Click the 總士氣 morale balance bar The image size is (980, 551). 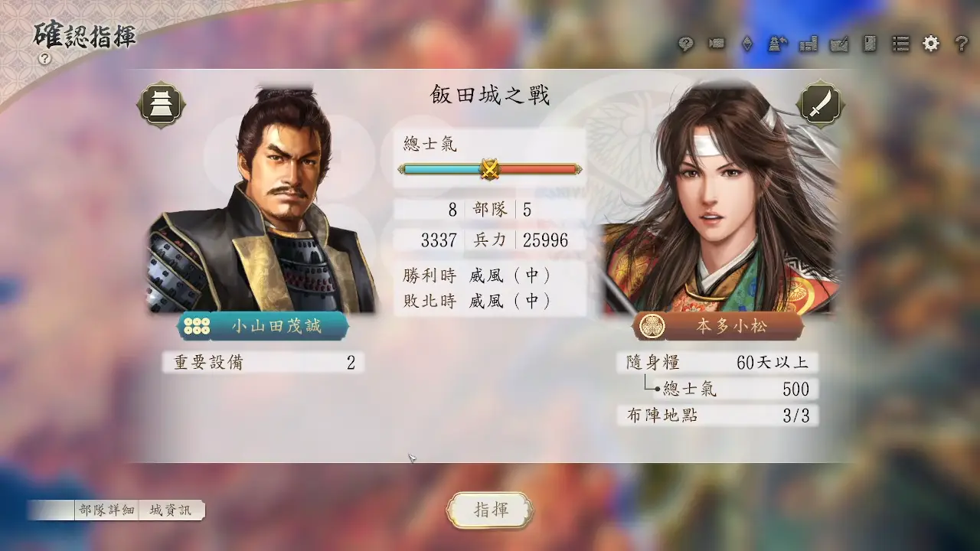coord(489,169)
